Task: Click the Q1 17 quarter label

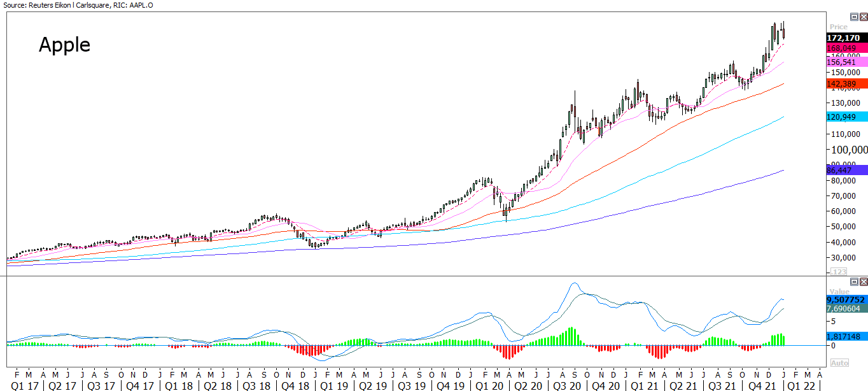Action: tap(24, 385)
